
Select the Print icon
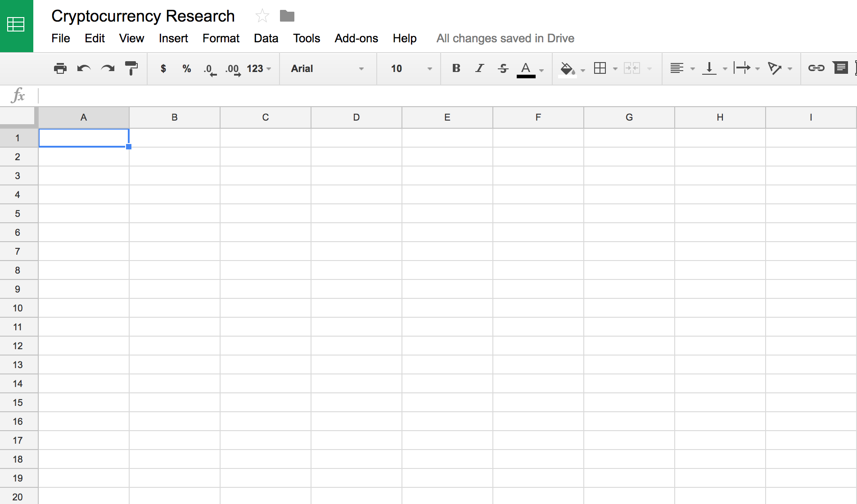[x=60, y=68]
